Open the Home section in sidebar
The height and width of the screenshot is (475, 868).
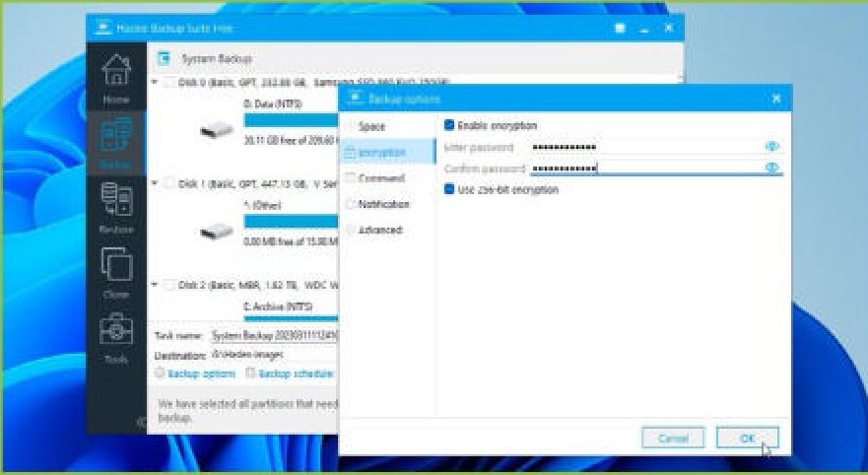tap(115, 78)
